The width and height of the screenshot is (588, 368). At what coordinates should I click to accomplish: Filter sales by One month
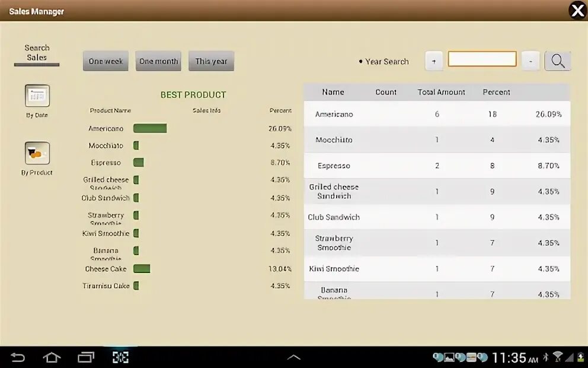(x=158, y=61)
